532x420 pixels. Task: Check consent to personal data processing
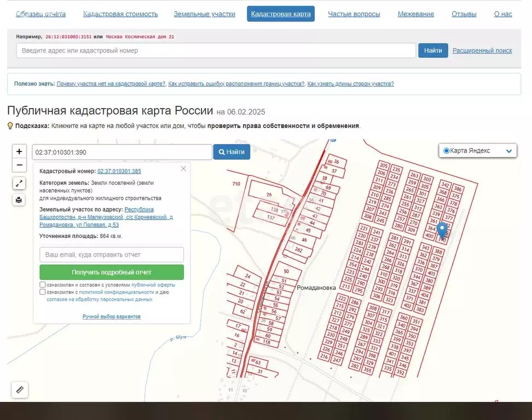(42, 292)
